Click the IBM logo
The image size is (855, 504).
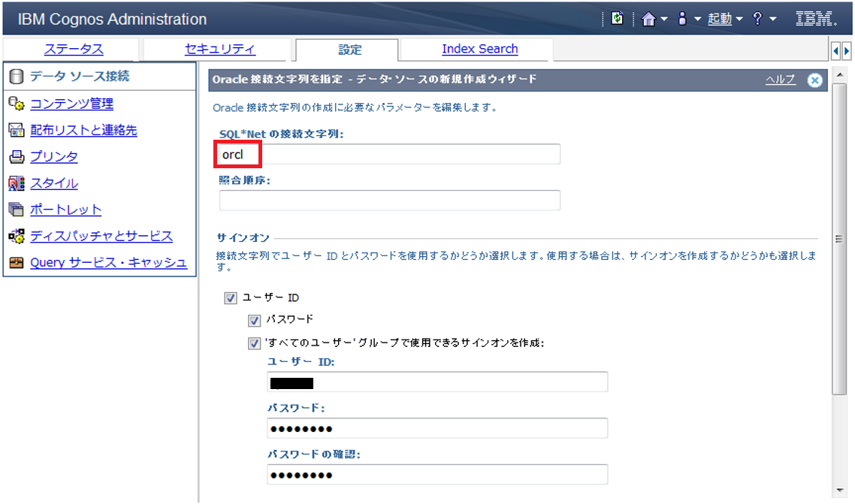pos(816,19)
